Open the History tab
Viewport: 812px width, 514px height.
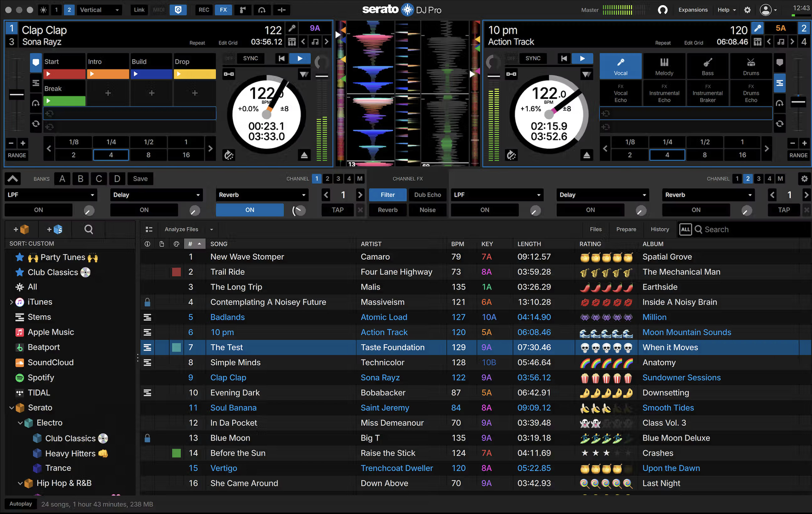coord(659,230)
